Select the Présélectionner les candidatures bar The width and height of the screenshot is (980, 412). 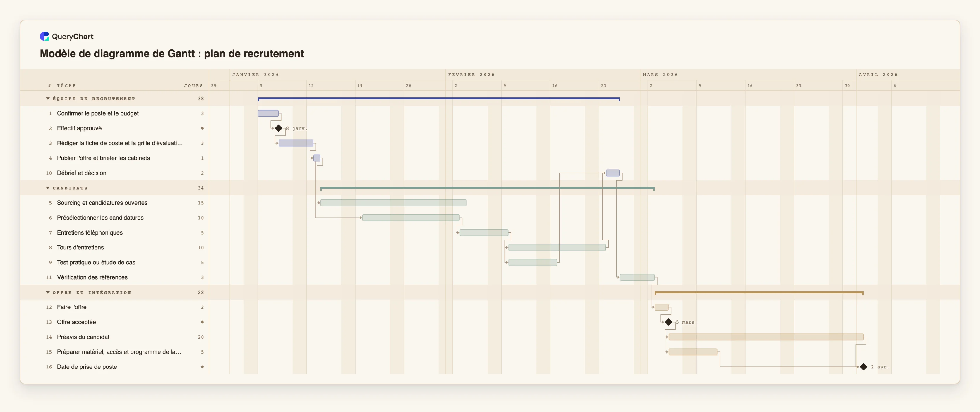tap(411, 218)
